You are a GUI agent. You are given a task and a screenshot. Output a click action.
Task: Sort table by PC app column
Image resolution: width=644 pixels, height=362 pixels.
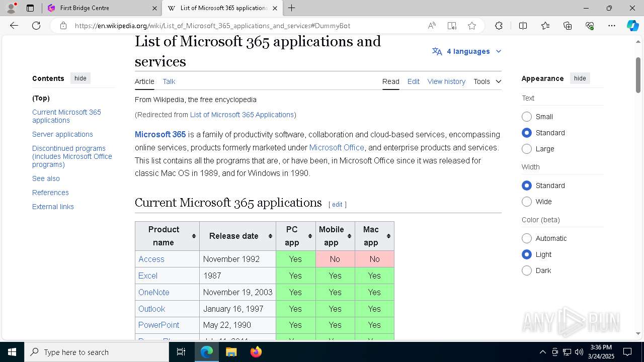pos(296,236)
